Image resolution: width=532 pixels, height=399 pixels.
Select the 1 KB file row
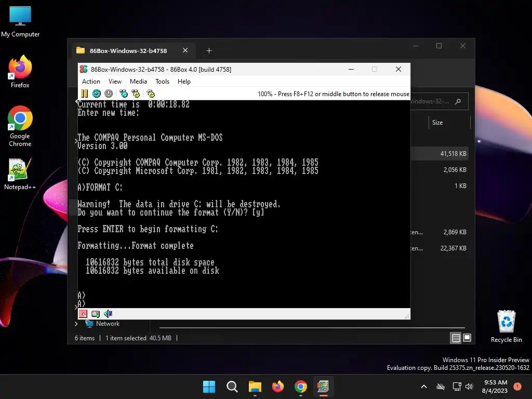(440, 186)
